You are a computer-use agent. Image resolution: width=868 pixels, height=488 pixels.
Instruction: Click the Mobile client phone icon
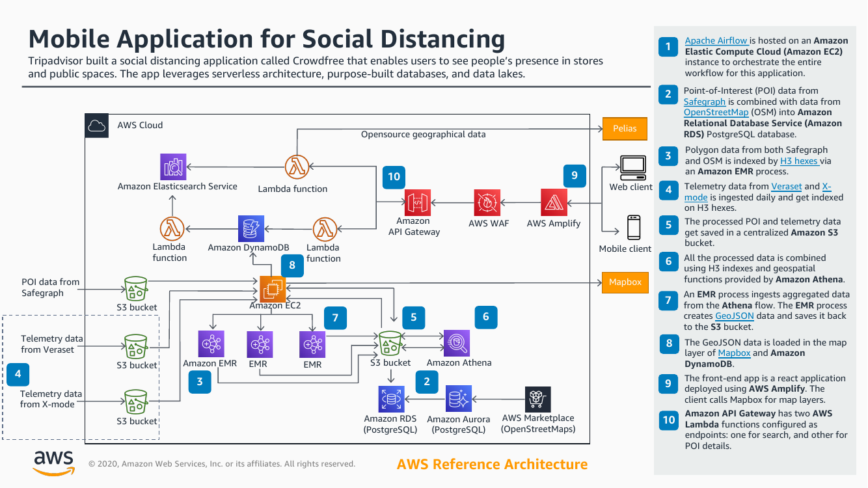pos(633,228)
